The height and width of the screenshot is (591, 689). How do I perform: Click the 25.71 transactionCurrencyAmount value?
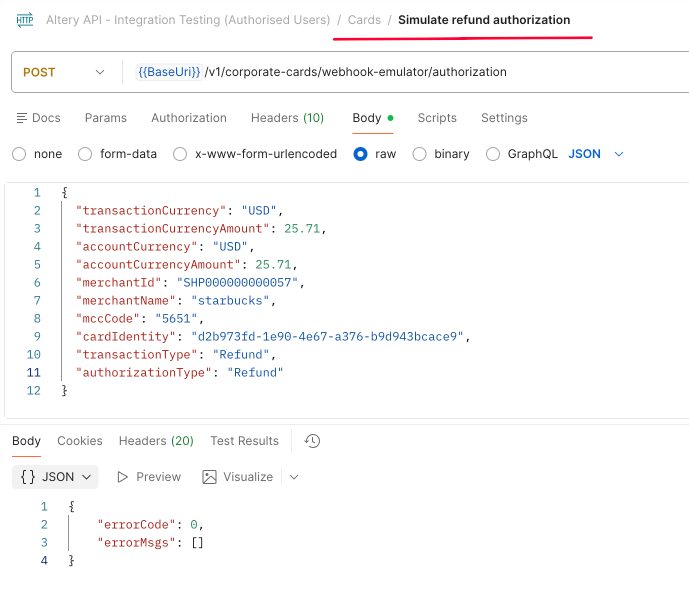302,228
